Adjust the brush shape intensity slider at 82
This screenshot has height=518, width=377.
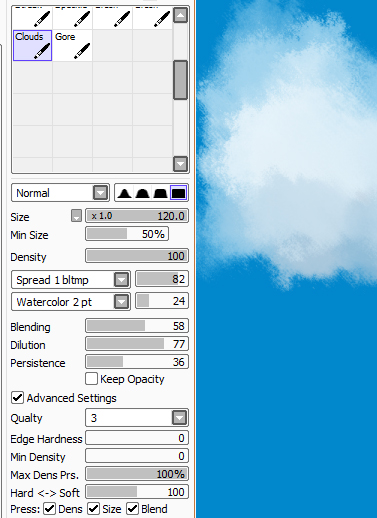pos(162,279)
